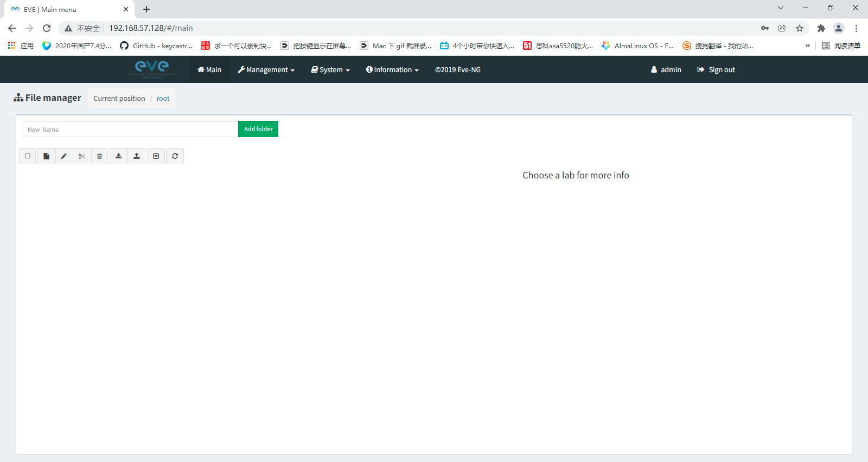Click the upload import icon
The height and width of the screenshot is (462, 868).
tap(137, 156)
